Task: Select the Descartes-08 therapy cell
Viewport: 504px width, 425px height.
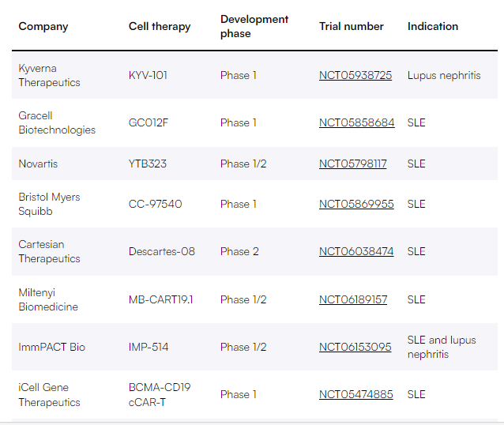Action: tap(162, 251)
